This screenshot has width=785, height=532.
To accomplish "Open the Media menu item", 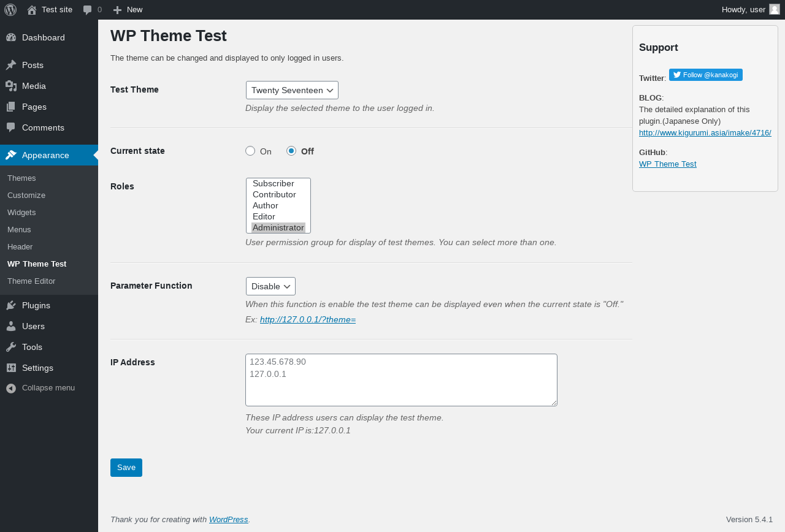I will tap(49, 86).
